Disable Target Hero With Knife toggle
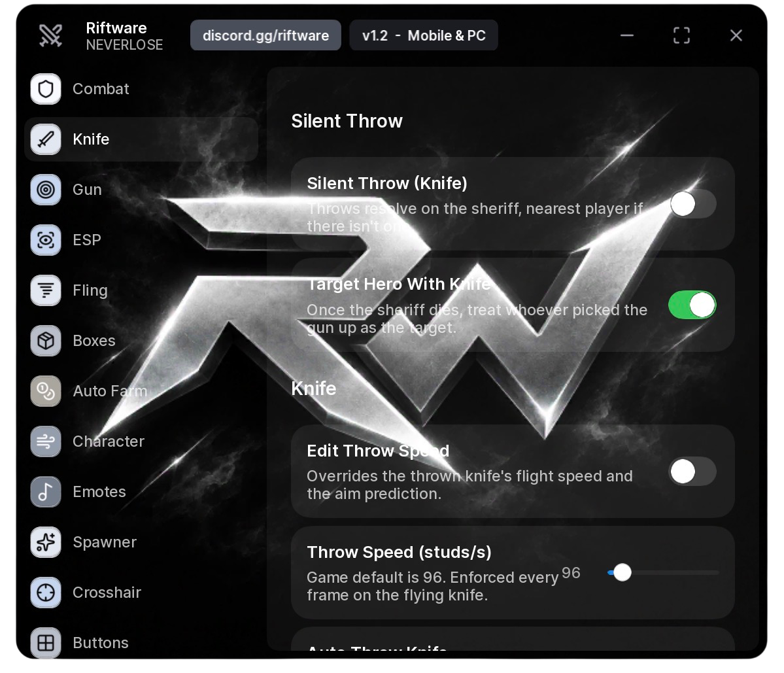 click(x=692, y=305)
